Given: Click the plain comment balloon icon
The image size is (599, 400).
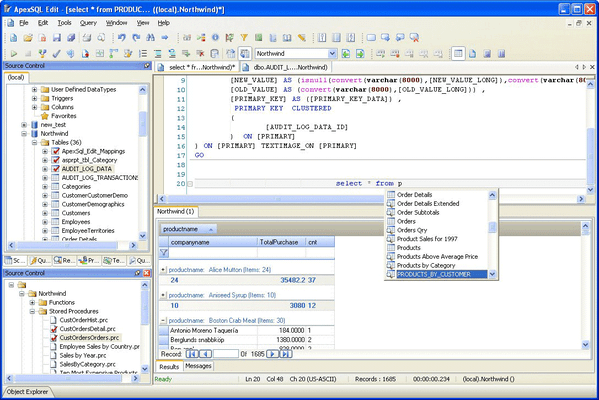Looking at the screenshot, I should point(371,37).
